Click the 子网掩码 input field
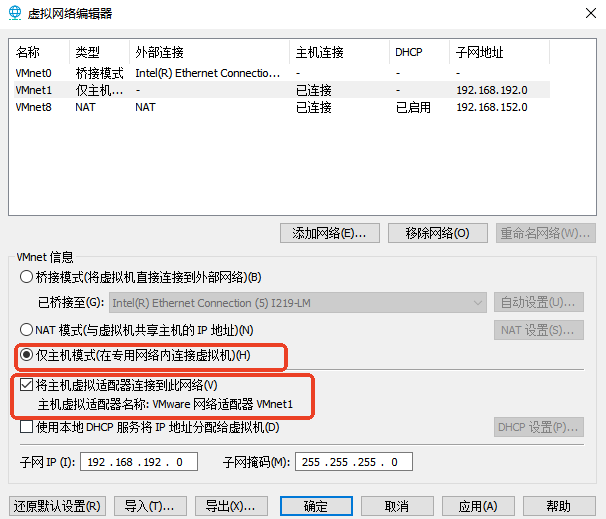 click(x=352, y=462)
